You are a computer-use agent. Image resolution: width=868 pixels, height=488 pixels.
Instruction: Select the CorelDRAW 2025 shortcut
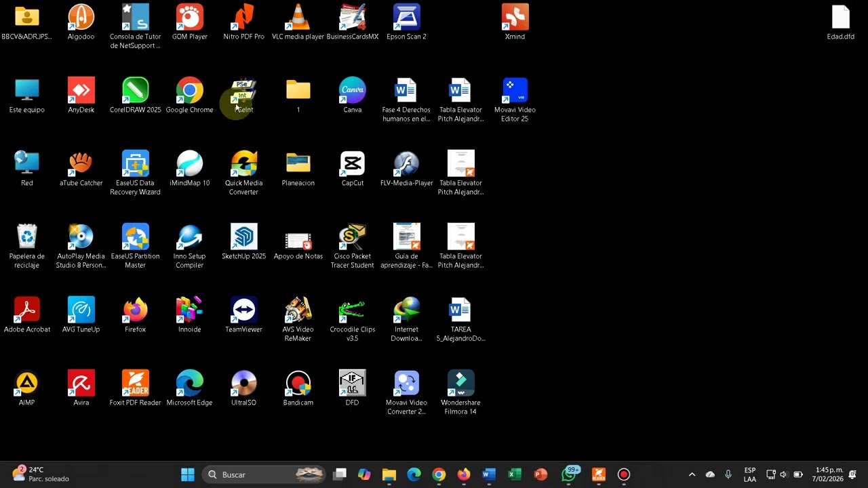[135, 90]
